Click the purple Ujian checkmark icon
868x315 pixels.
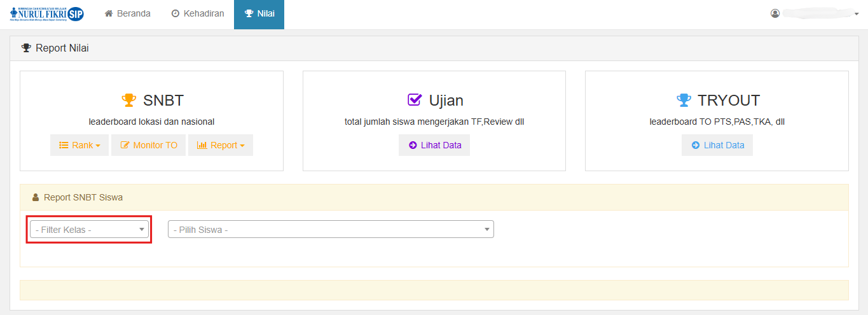coord(415,100)
